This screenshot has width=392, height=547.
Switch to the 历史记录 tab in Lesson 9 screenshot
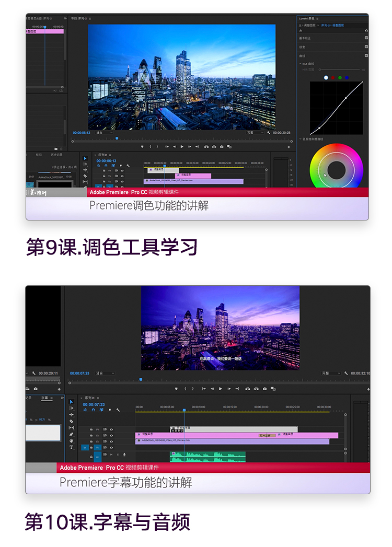56,155
